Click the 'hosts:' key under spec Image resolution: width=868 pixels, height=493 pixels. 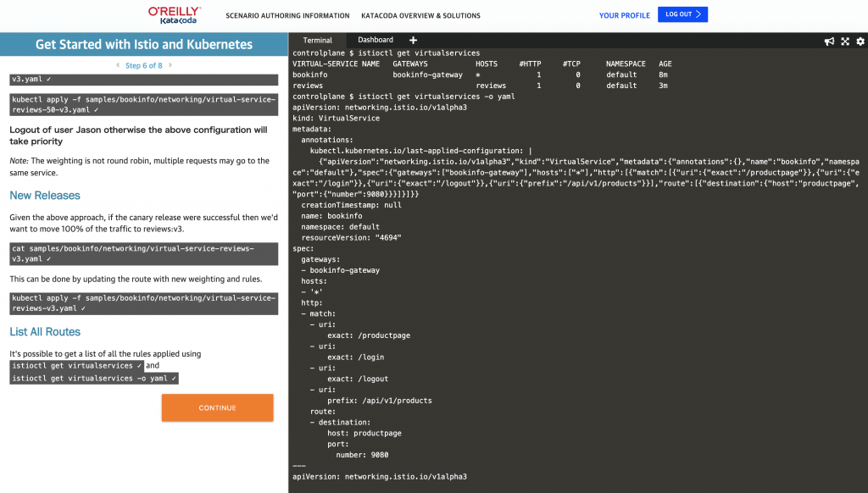314,281
